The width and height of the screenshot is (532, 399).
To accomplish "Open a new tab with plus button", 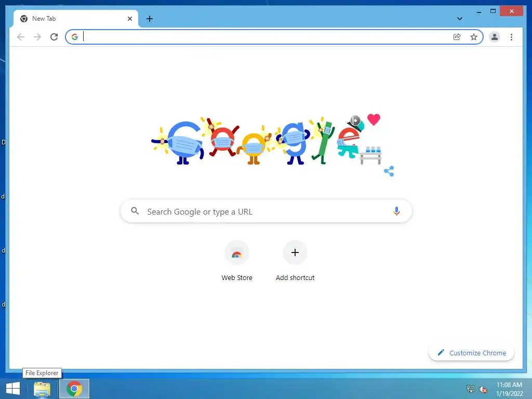I will [149, 19].
